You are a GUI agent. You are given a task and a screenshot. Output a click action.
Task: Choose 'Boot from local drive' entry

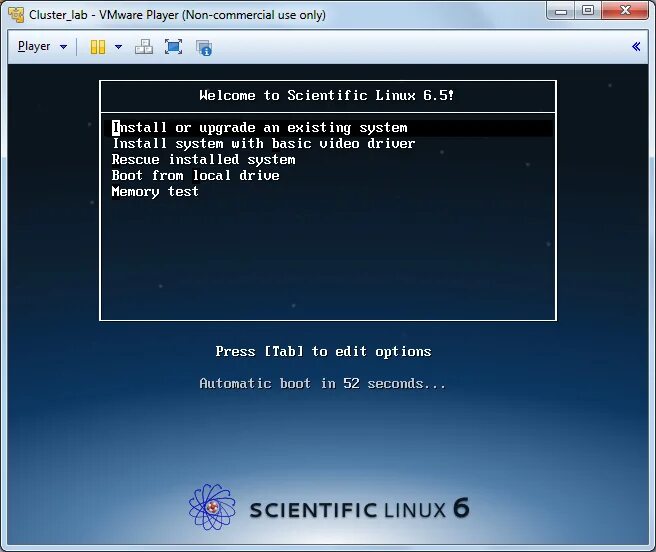tap(195, 175)
